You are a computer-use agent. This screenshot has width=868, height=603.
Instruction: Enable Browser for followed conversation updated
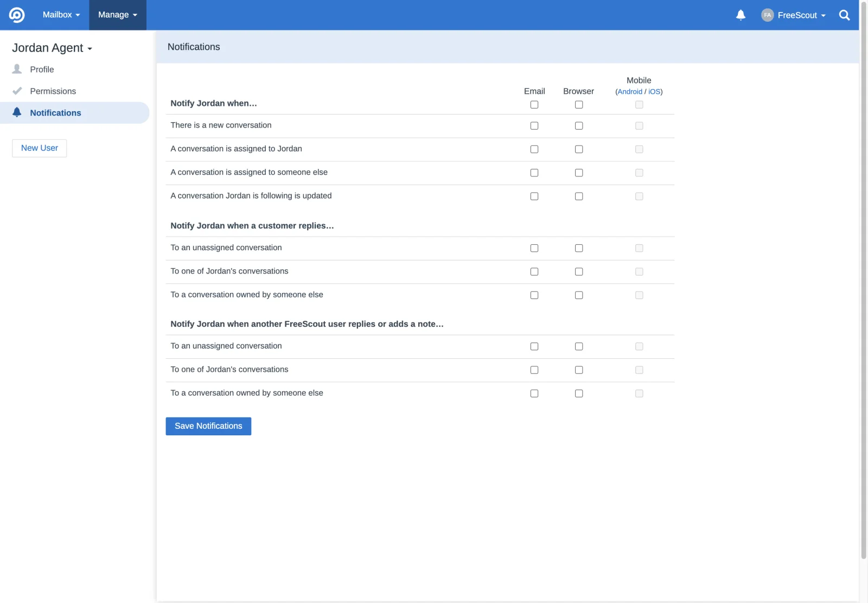(579, 196)
